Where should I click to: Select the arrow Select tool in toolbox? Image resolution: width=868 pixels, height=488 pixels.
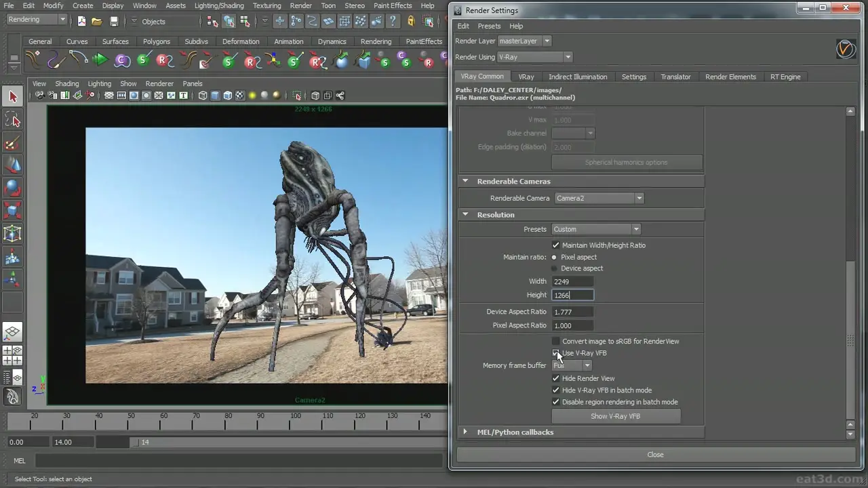tap(12, 97)
